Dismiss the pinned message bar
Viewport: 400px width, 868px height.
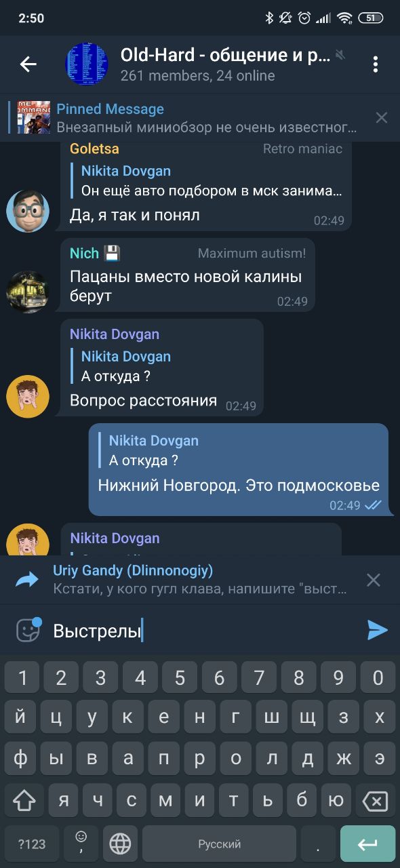click(x=382, y=118)
